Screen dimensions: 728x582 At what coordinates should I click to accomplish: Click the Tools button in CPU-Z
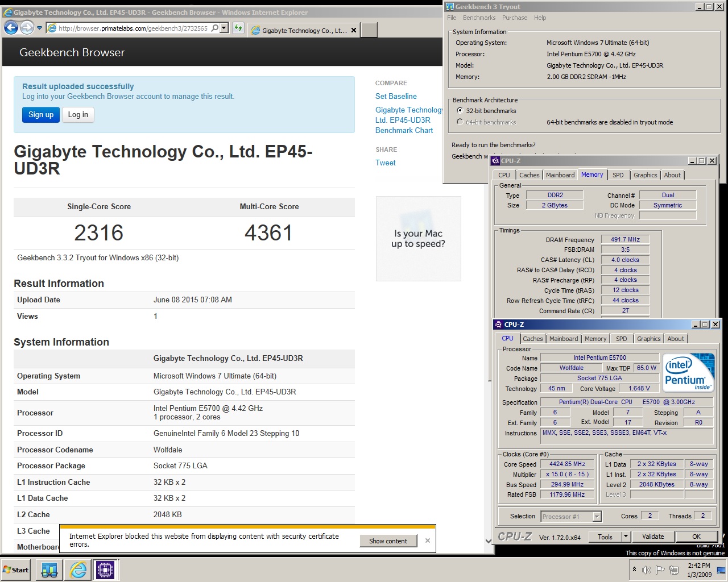605,537
